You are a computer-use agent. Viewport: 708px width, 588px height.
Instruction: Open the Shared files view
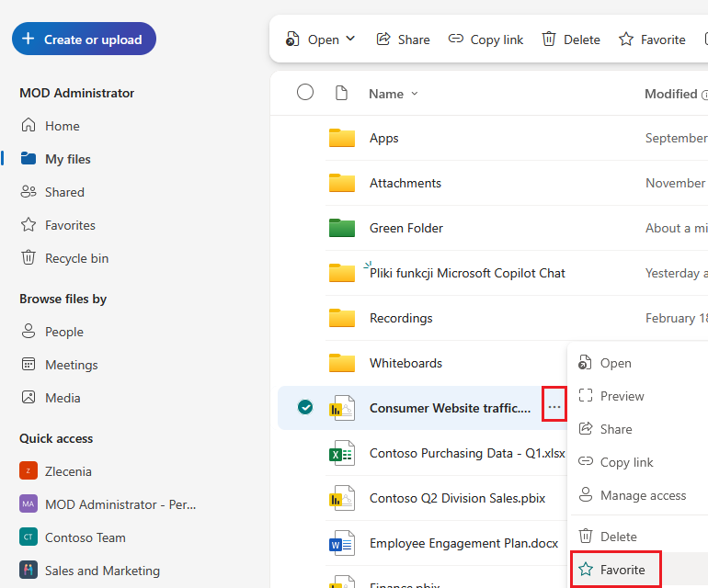pos(52,192)
